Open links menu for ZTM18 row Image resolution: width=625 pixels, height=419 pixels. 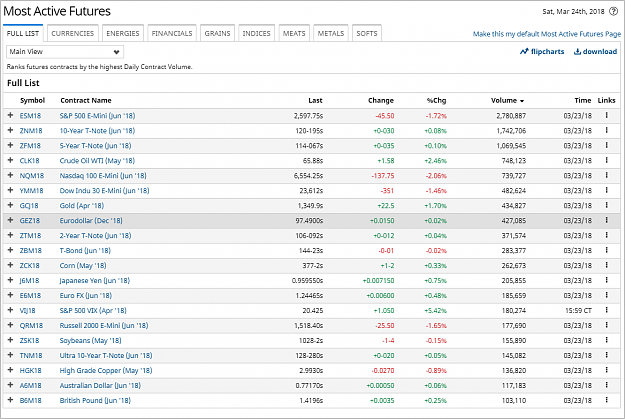606,235
